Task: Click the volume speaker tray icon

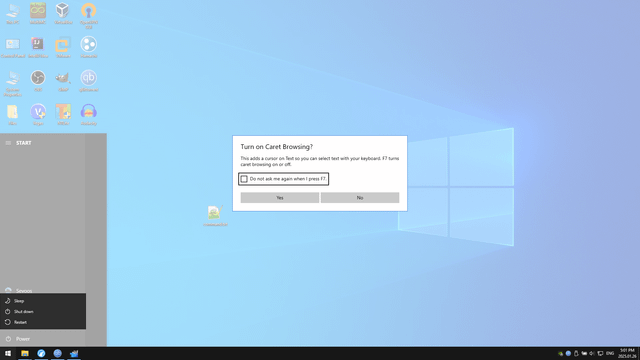Action: [x=592, y=353]
